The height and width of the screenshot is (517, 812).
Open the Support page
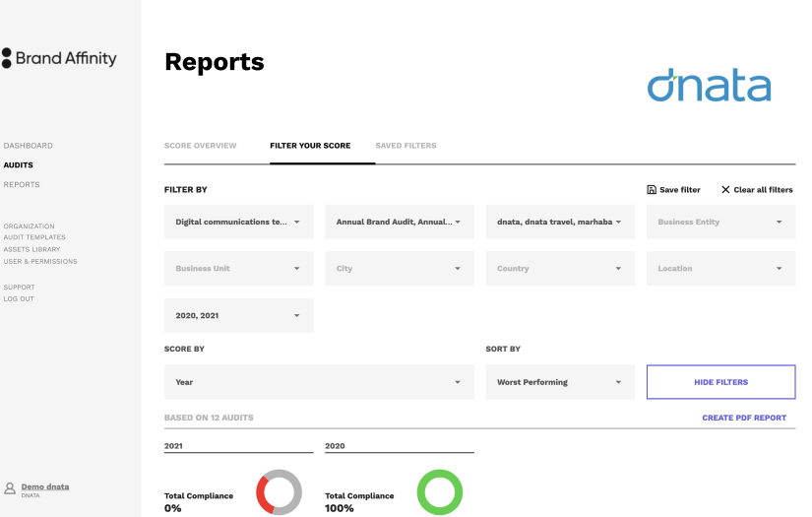(x=19, y=287)
